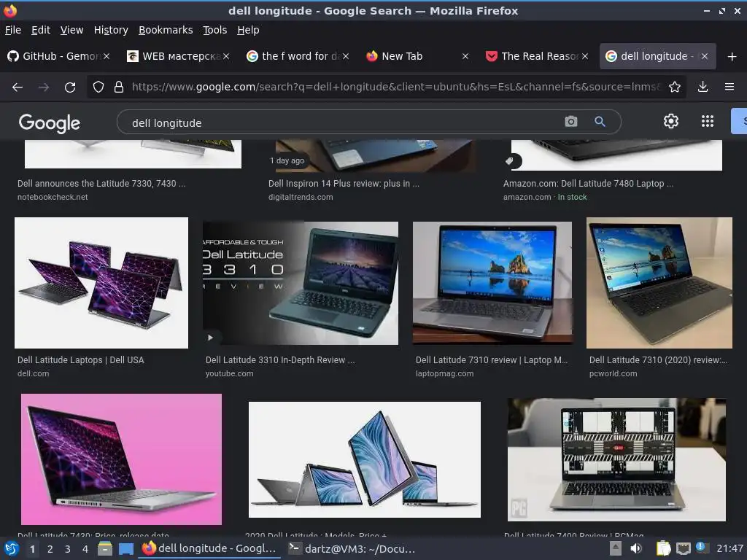Close the 'the f word' tab

coord(346,56)
